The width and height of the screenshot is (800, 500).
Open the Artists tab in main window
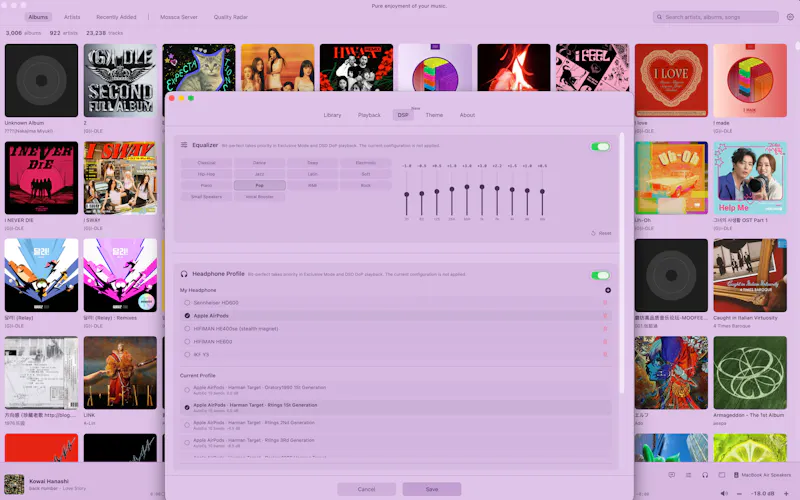click(x=72, y=17)
